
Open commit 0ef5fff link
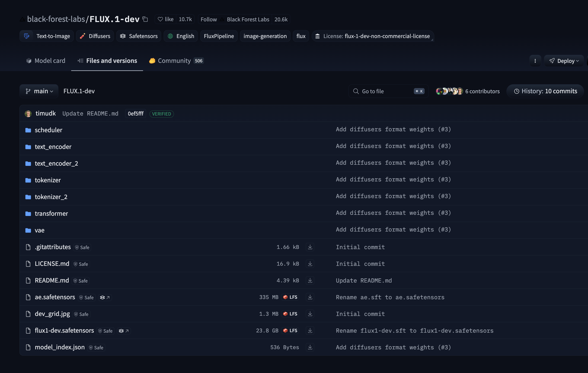(x=136, y=114)
